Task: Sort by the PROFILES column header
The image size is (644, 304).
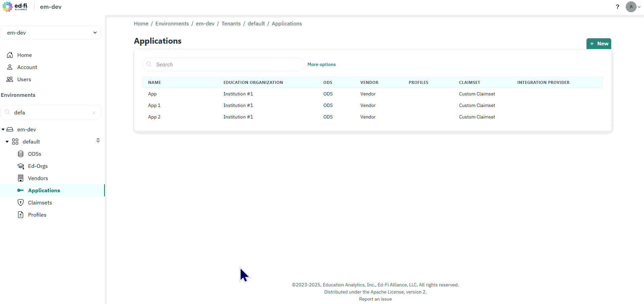Action: tap(418, 82)
